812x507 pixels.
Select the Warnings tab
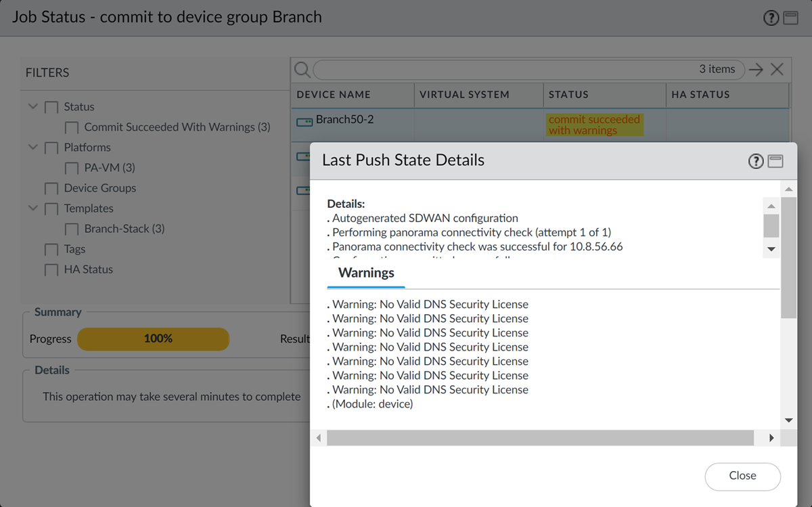366,273
